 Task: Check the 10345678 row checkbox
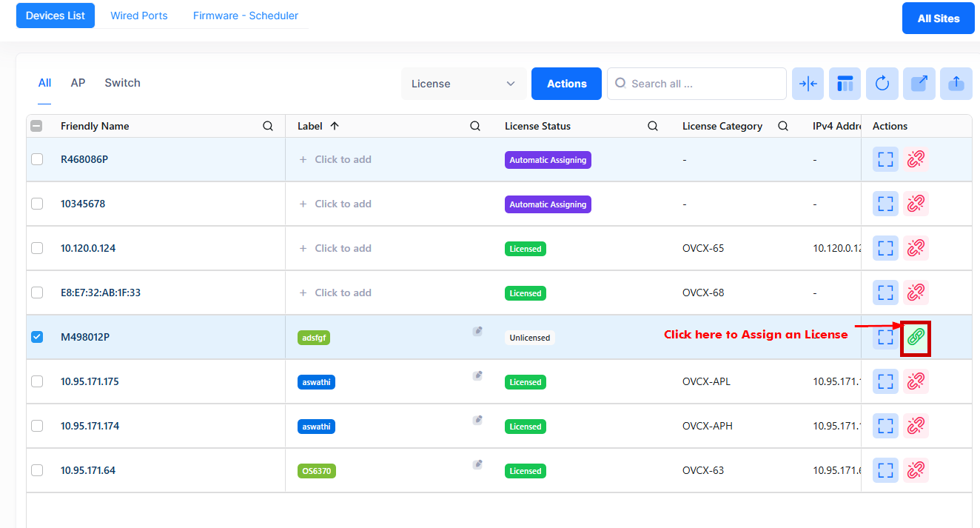[37, 204]
